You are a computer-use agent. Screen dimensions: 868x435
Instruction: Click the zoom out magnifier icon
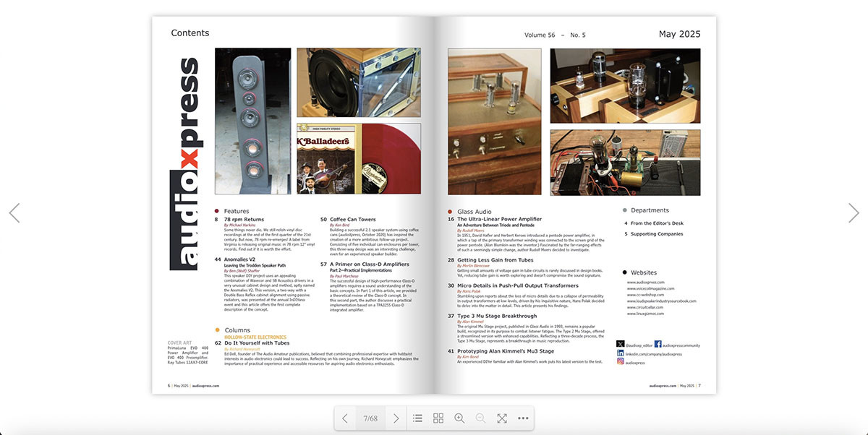tap(480, 418)
